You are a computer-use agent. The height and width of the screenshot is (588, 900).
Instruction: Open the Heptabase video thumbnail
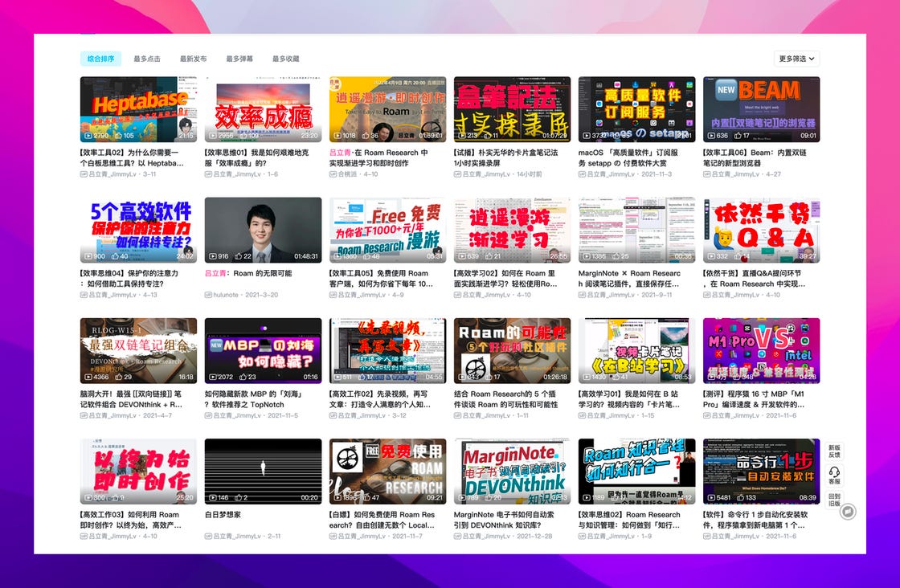point(138,109)
